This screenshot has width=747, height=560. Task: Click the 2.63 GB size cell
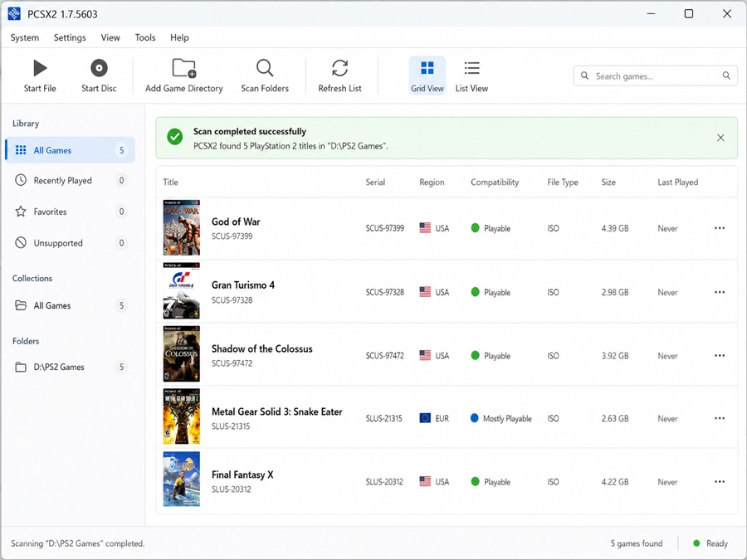coord(614,419)
